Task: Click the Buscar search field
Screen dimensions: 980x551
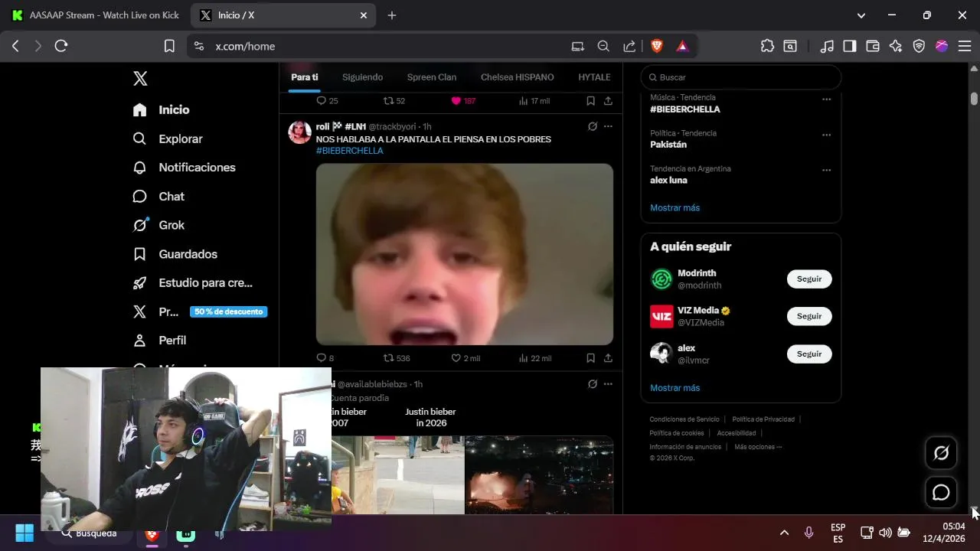Action: (x=741, y=77)
